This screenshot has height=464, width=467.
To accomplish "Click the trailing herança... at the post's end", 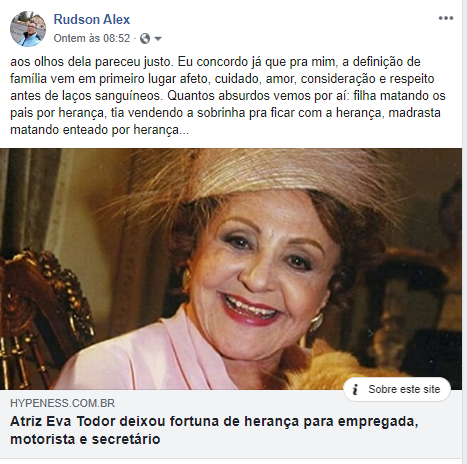I will click(x=161, y=130).
